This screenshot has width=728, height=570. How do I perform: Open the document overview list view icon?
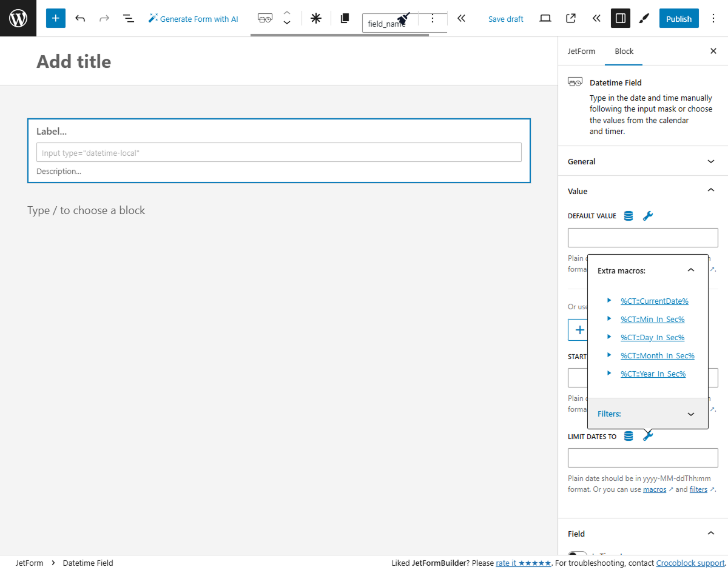click(x=129, y=18)
